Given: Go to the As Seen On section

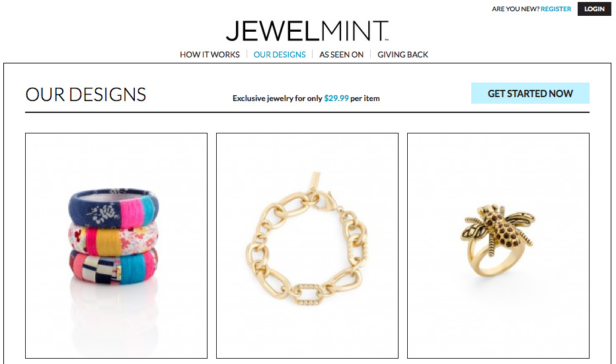Looking at the screenshot, I should click(x=342, y=55).
